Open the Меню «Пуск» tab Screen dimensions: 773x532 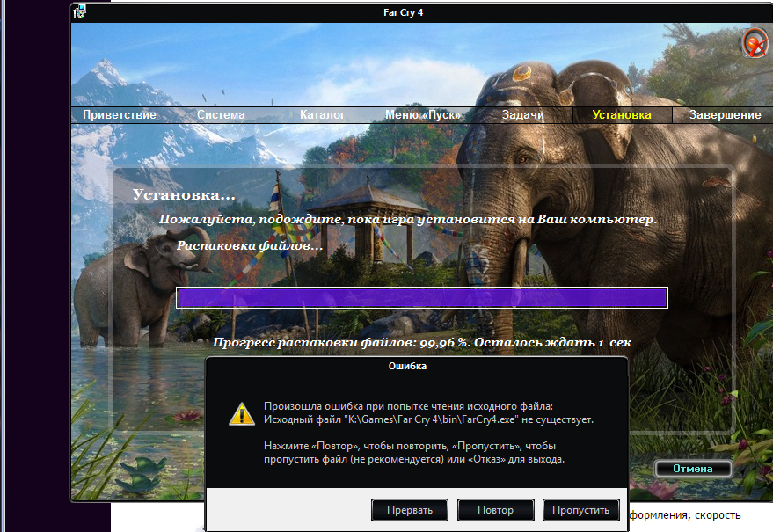coord(423,115)
